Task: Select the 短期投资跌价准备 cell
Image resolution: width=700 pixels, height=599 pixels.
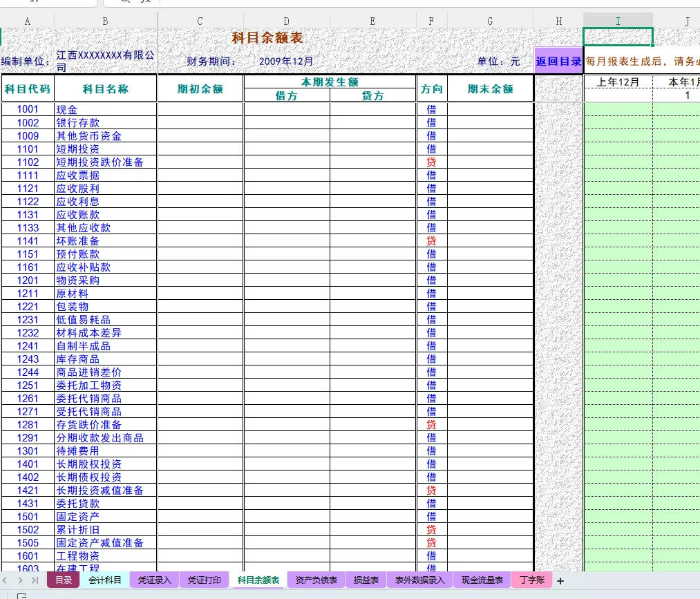Action: click(x=105, y=162)
